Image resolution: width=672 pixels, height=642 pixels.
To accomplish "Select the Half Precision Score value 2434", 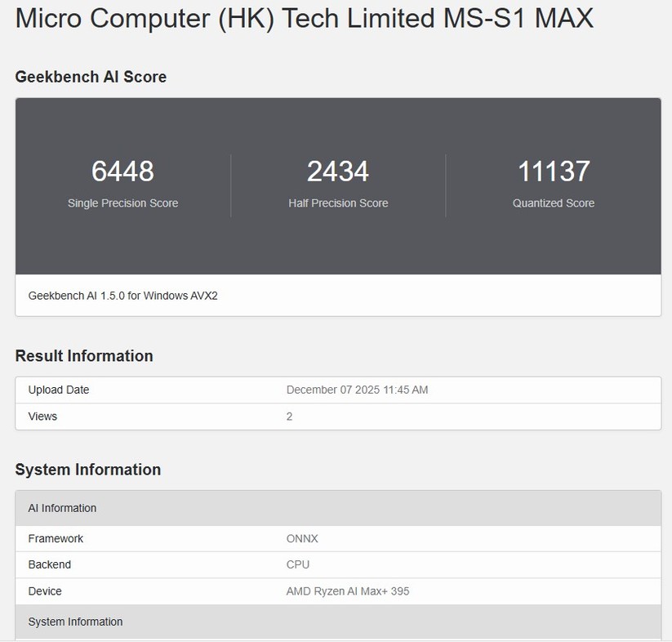I will [338, 172].
